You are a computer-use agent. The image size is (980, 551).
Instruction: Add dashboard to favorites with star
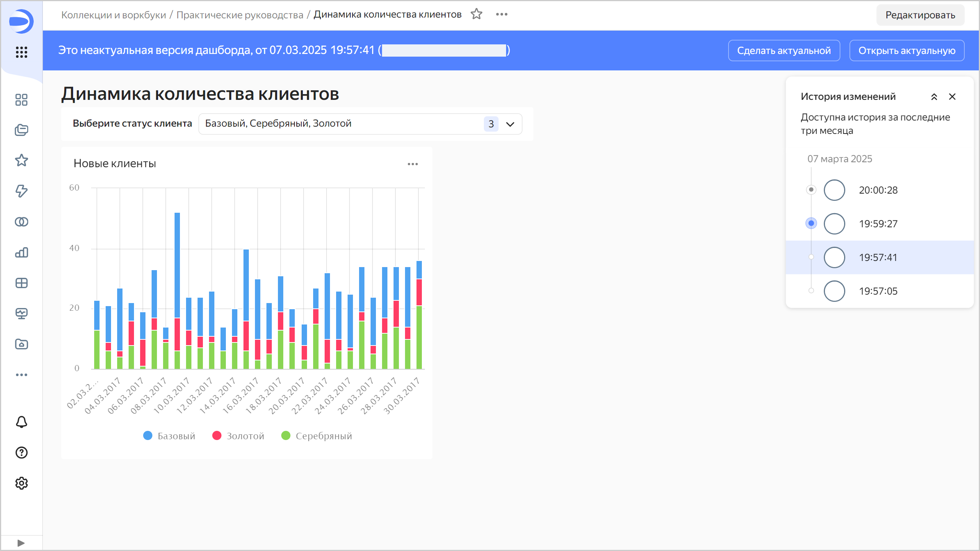point(477,15)
